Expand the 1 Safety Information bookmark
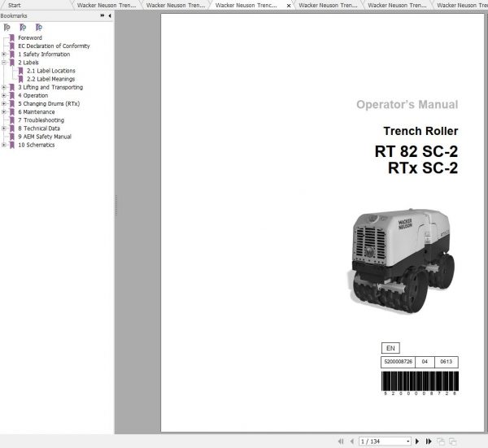This screenshot has height=448, width=488. point(4,54)
